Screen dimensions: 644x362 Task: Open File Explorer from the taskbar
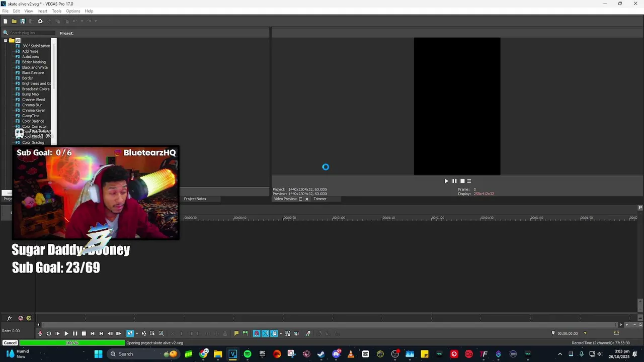pyautogui.click(x=218, y=354)
